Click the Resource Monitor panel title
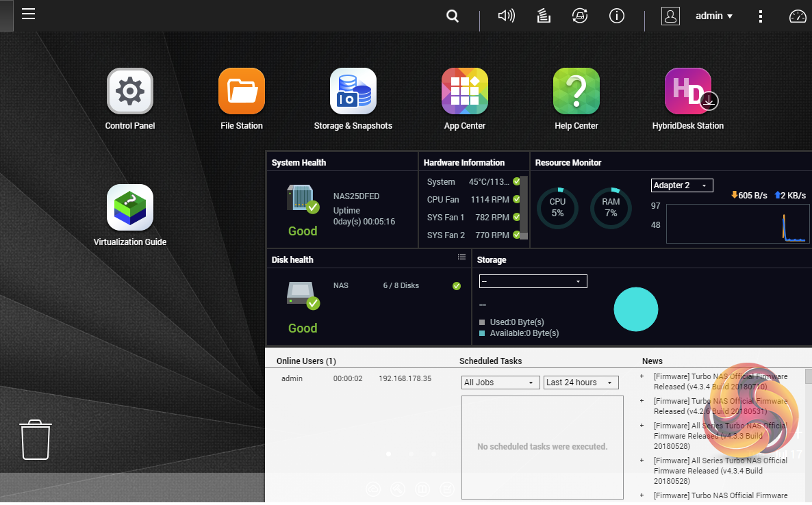 coord(568,162)
